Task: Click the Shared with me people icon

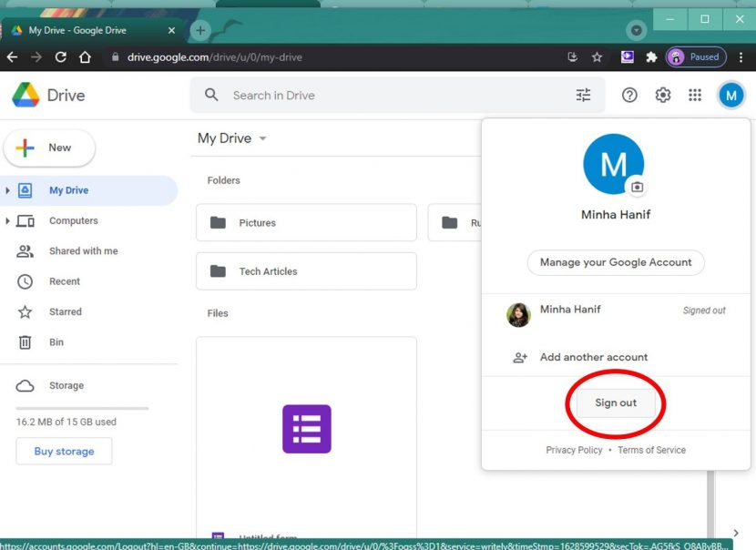Action: tap(26, 251)
